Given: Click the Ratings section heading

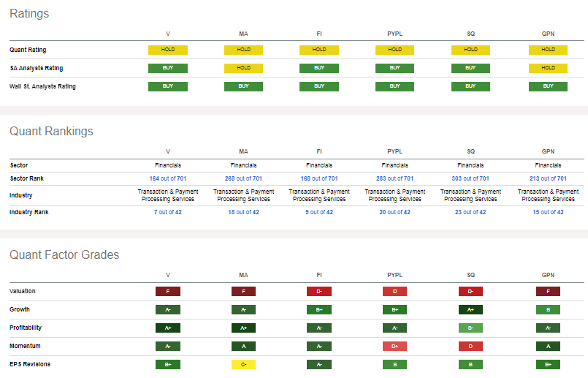Looking at the screenshot, I should click(x=29, y=13).
